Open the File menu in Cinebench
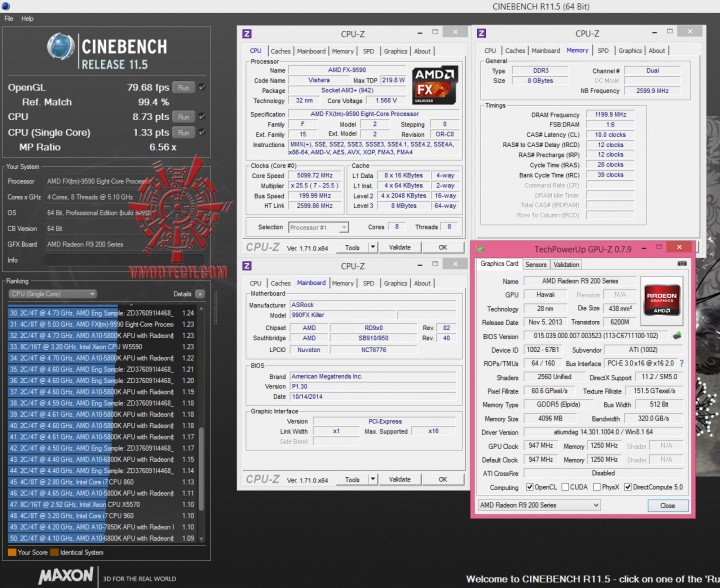The width and height of the screenshot is (720, 588). point(9,19)
